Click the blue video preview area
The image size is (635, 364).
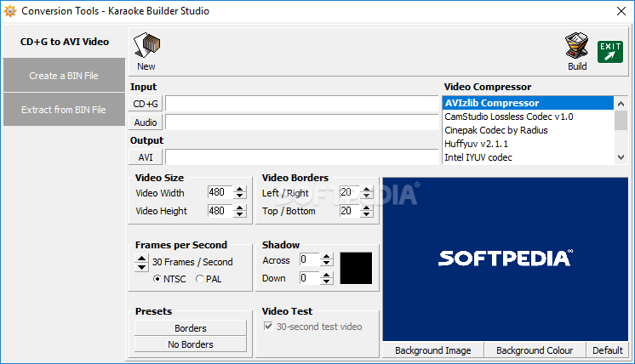506,259
